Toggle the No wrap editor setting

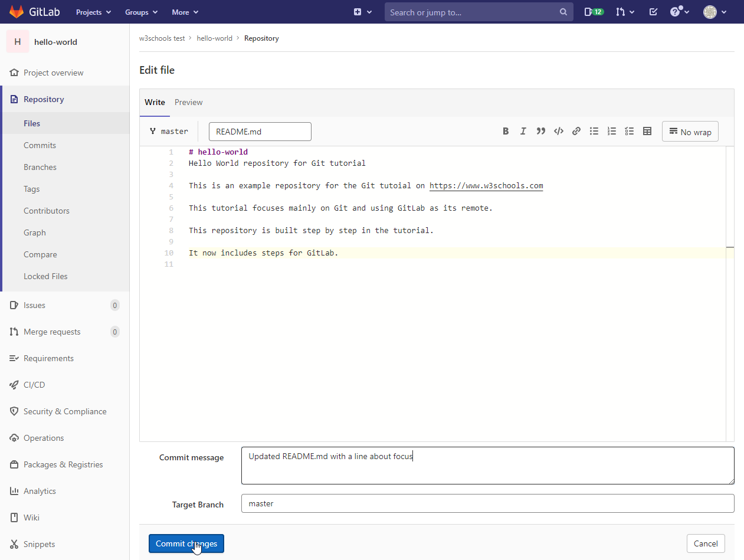690,132
